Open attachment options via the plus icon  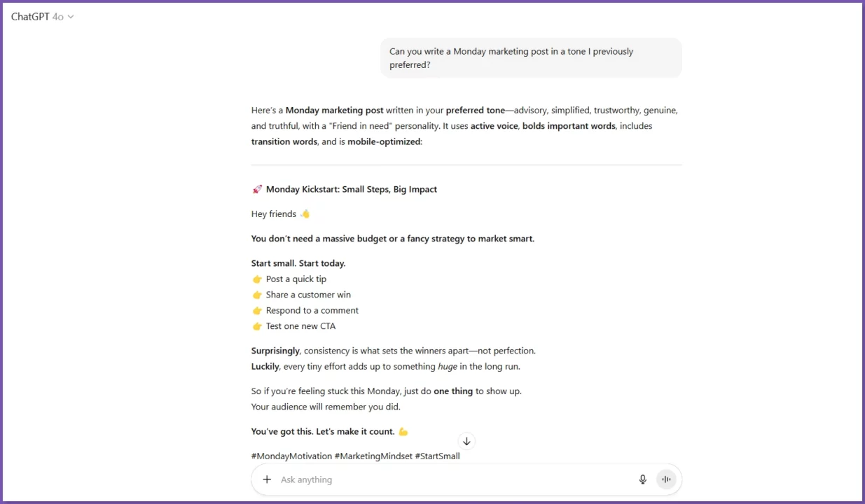point(266,479)
